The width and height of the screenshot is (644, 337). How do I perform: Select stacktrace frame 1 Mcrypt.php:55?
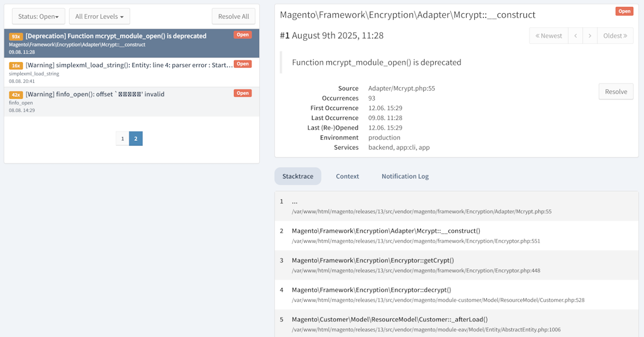coord(457,206)
